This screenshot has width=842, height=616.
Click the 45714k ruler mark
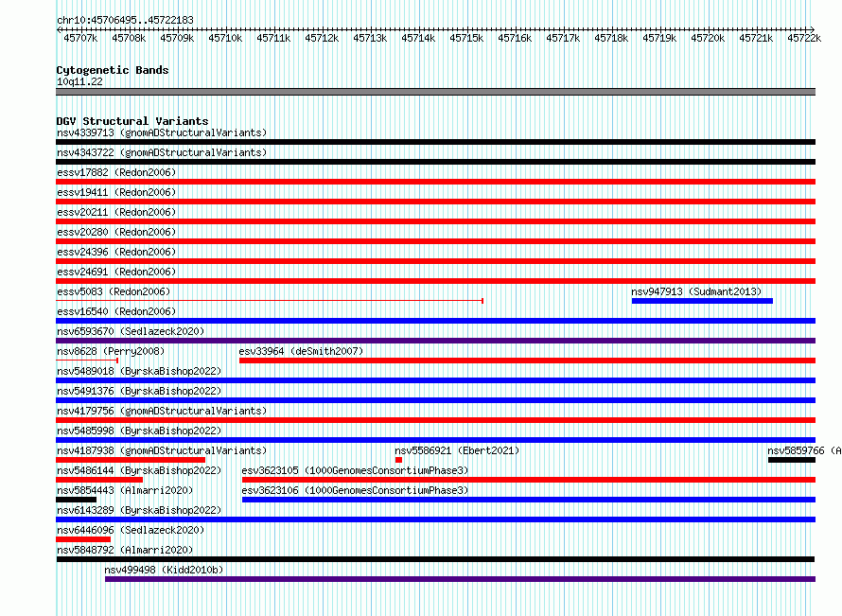tap(418, 38)
